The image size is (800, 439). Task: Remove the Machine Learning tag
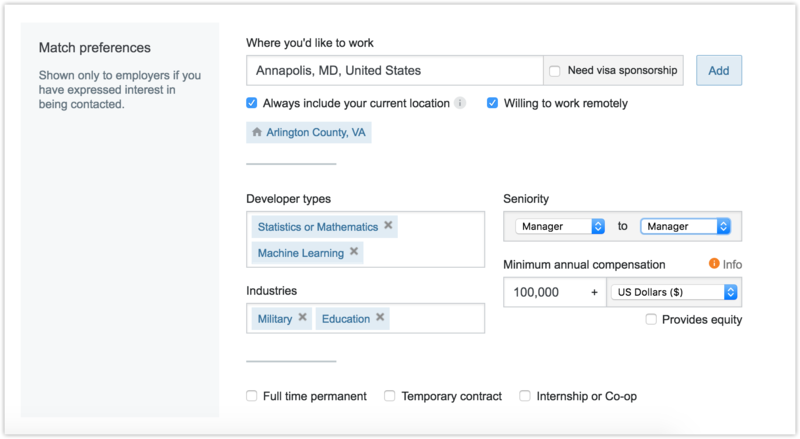pyautogui.click(x=354, y=251)
